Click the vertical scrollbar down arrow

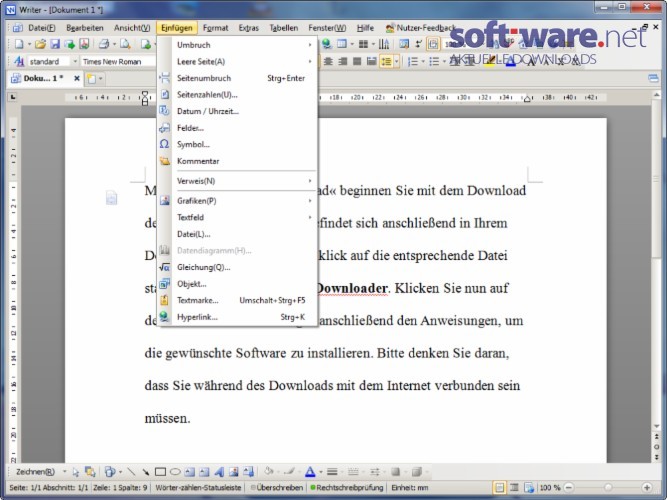click(657, 427)
